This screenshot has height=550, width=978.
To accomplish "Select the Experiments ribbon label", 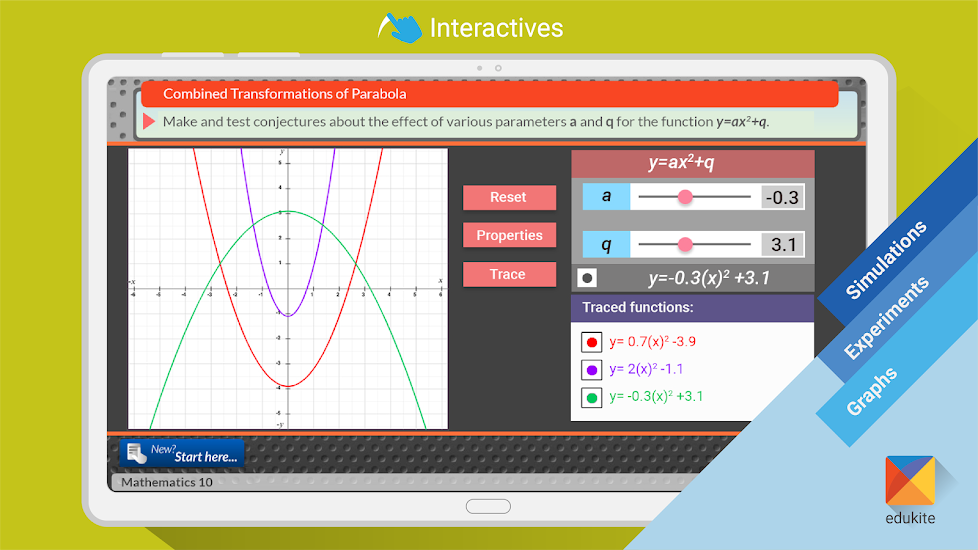I will pos(886,318).
